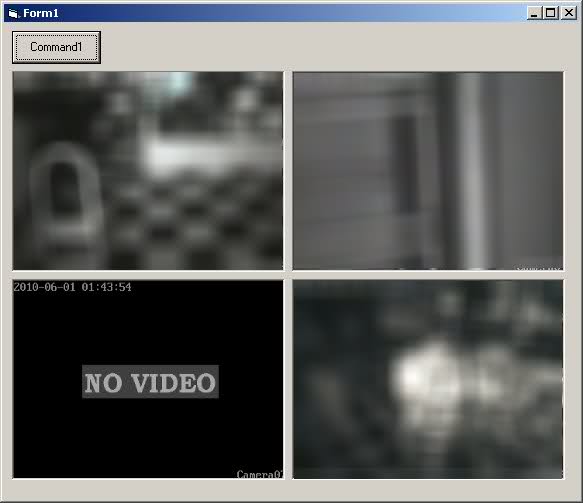The height and width of the screenshot is (503, 583).
Task: Click the Camera01 label overlay
Action: [260, 474]
